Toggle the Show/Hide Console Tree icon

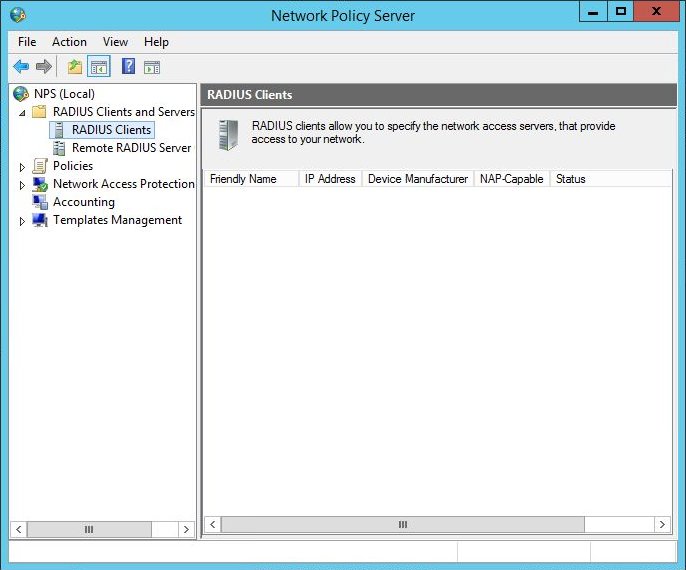pos(98,67)
